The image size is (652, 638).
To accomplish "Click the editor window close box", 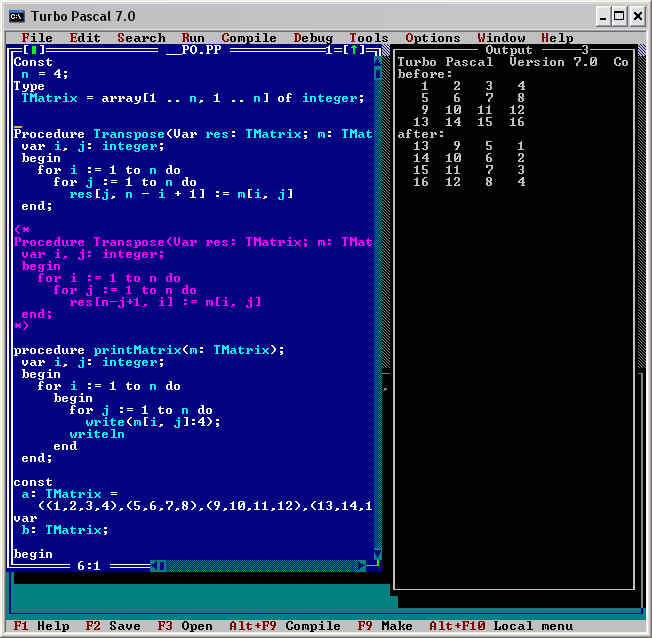I will pos(34,50).
